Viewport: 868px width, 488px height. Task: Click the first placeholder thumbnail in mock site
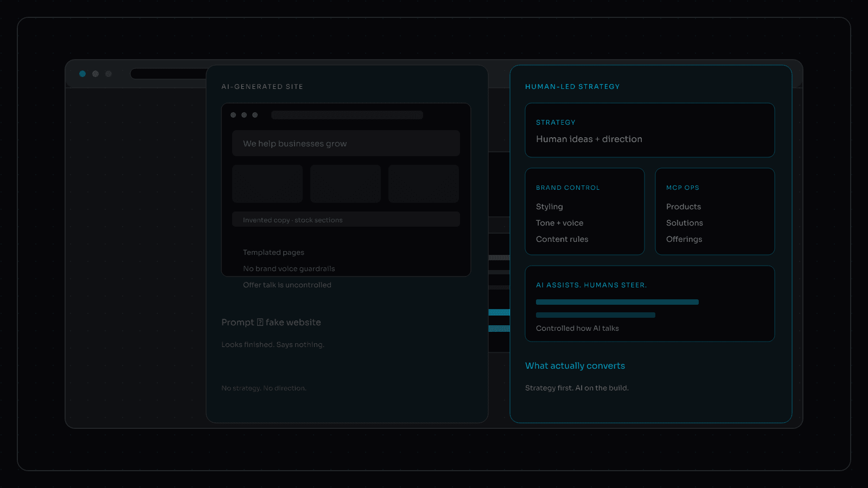pyautogui.click(x=267, y=184)
